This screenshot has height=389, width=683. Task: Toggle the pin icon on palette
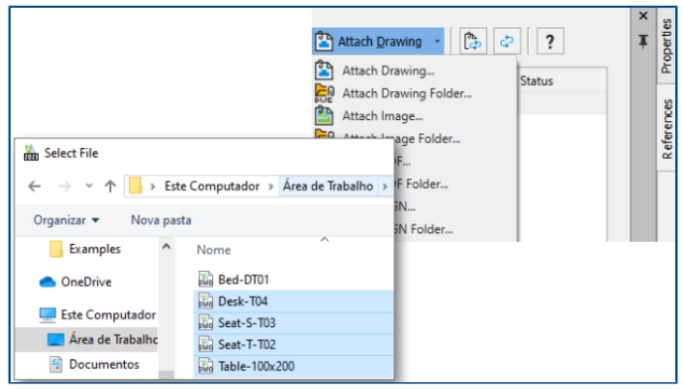click(x=643, y=41)
